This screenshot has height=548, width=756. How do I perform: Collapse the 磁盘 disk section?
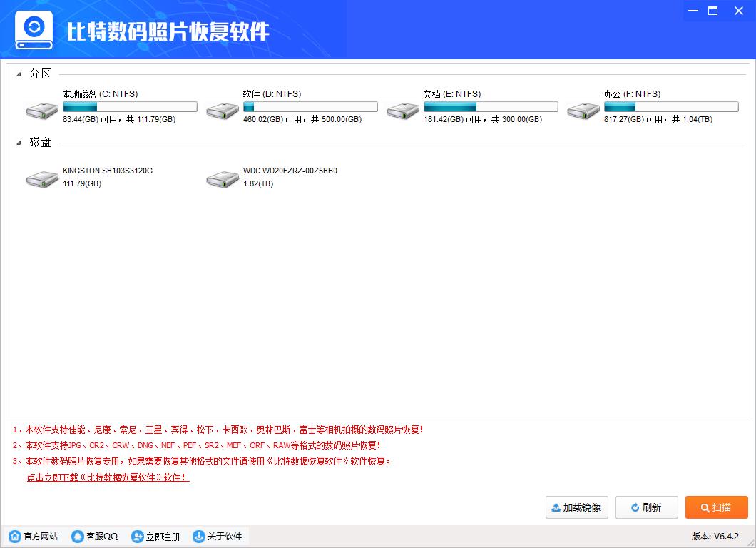coord(19,143)
